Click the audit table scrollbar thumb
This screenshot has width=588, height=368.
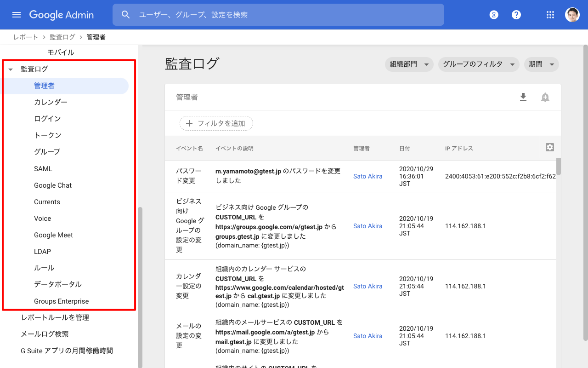click(x=559, y=167)
